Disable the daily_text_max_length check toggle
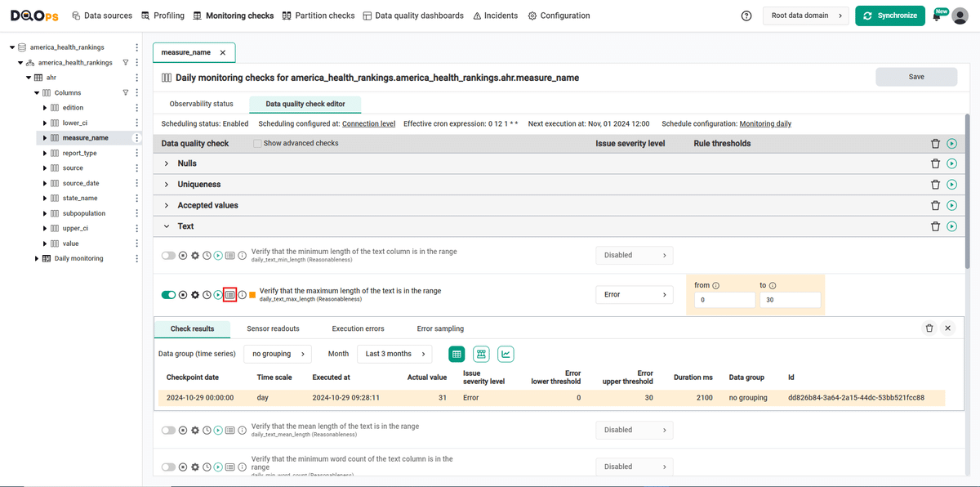This screenshot has height=487, width=980. coord(168,295)
